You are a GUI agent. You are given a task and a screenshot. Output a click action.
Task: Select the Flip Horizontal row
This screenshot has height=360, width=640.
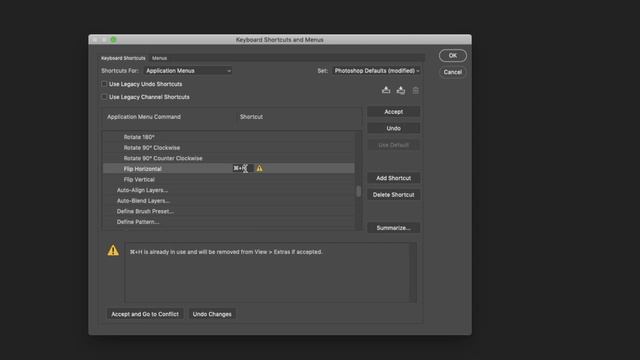[x=229, y=169]
